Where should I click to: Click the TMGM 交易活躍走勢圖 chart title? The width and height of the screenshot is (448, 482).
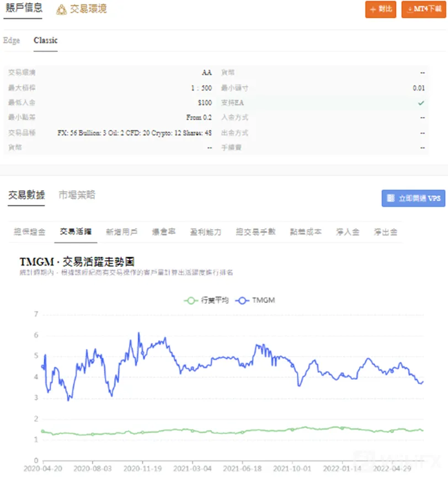[77, 262]
